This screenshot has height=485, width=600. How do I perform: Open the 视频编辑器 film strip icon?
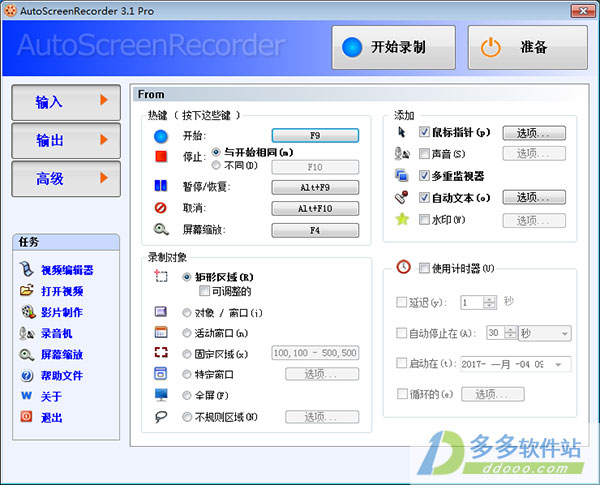(x=27, y=269)
